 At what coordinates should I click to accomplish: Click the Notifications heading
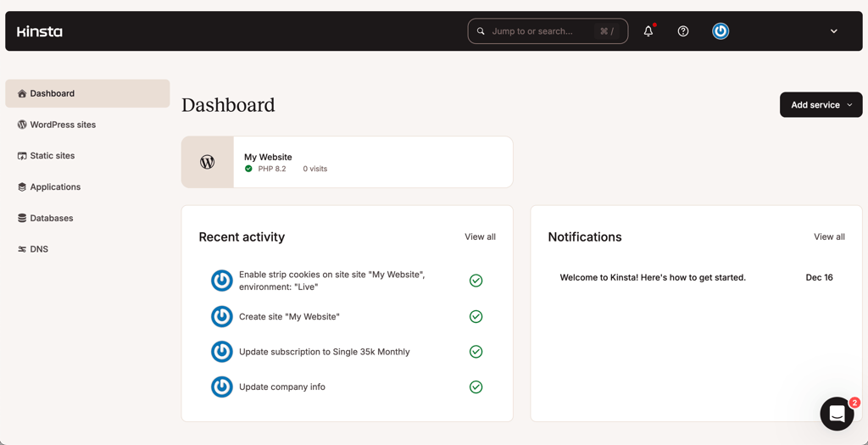[585, 236]
